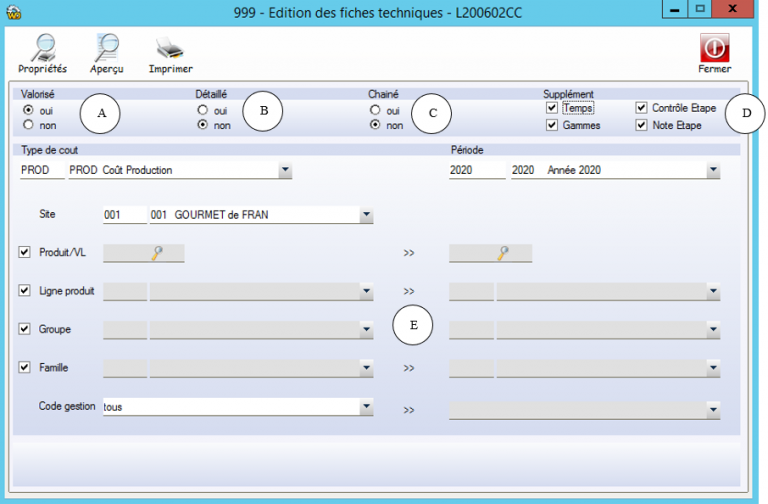This screenshot has height=504, width=768.
Task: Select Chainé 'oui' radio button
Action: coord(375,110)
